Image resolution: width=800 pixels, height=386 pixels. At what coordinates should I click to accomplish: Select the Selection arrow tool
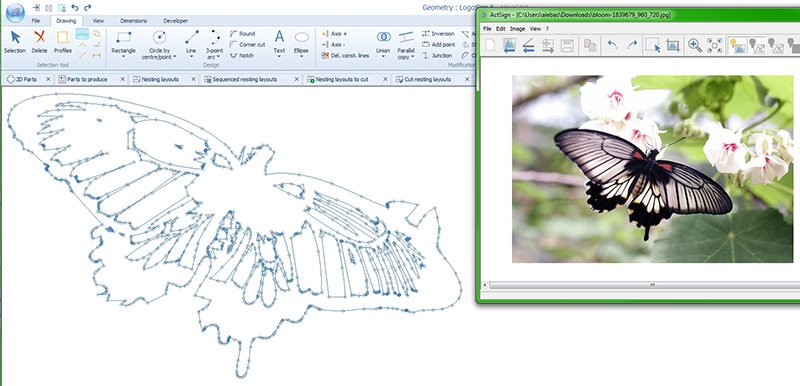point(15,41)
